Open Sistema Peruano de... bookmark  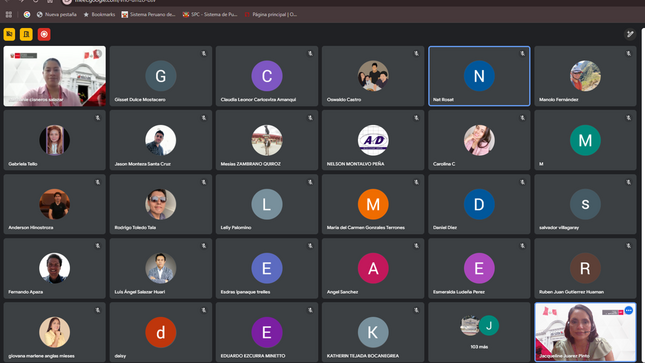(x=148, y=14)
